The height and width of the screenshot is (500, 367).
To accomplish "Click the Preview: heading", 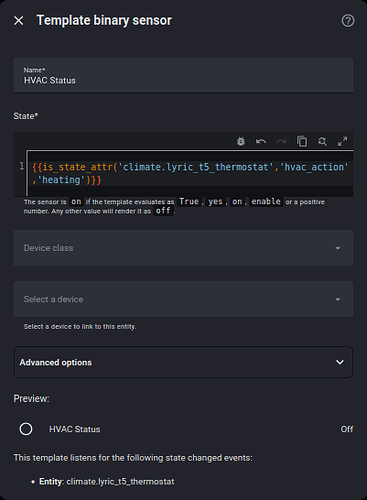I will point(31,399).
